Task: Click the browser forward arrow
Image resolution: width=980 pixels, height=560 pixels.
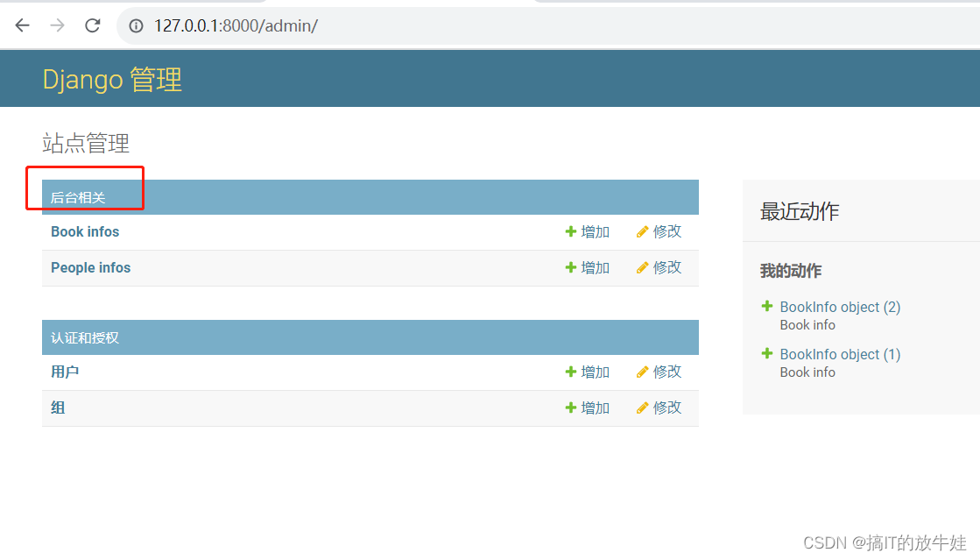Action: (58, 25)
